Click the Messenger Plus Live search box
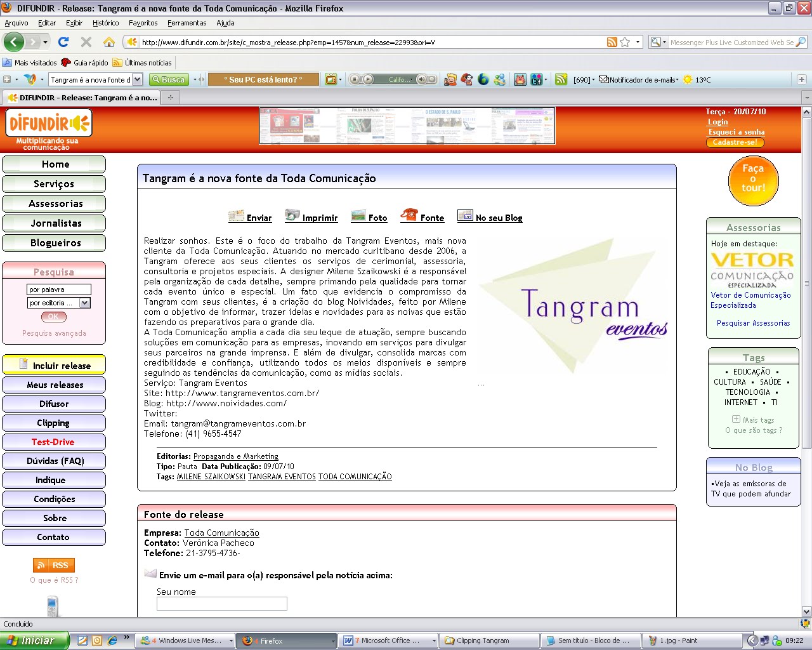The image size is (812, 650). pos(731,42)
